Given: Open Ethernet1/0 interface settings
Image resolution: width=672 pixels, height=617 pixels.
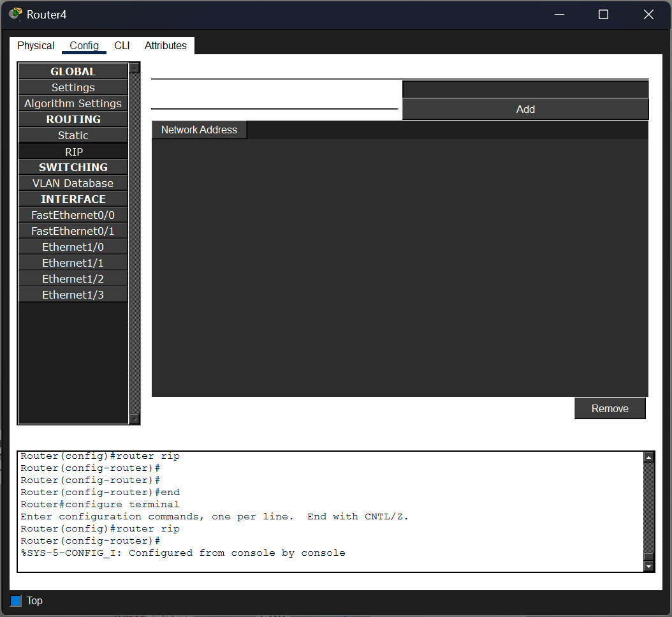Looking at the screenshot, I should coord(73,247).
